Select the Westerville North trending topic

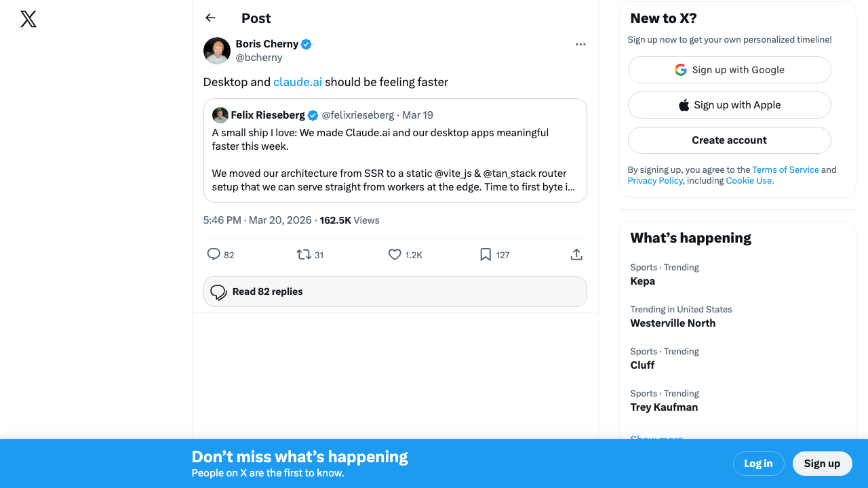[673, 323]
